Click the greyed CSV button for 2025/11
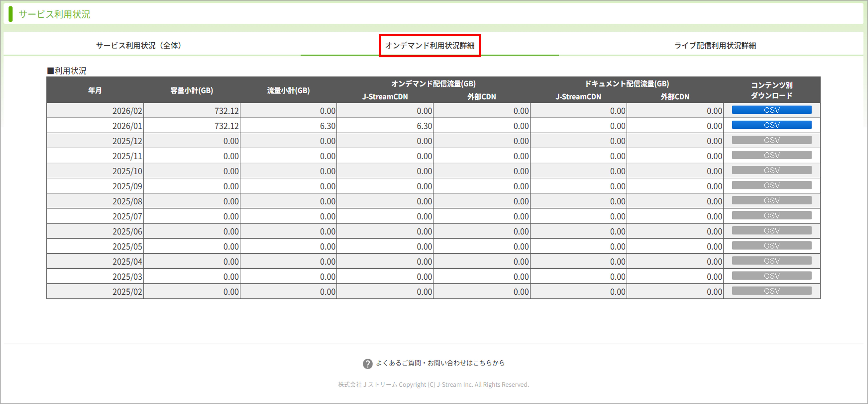 pos(772,155)
